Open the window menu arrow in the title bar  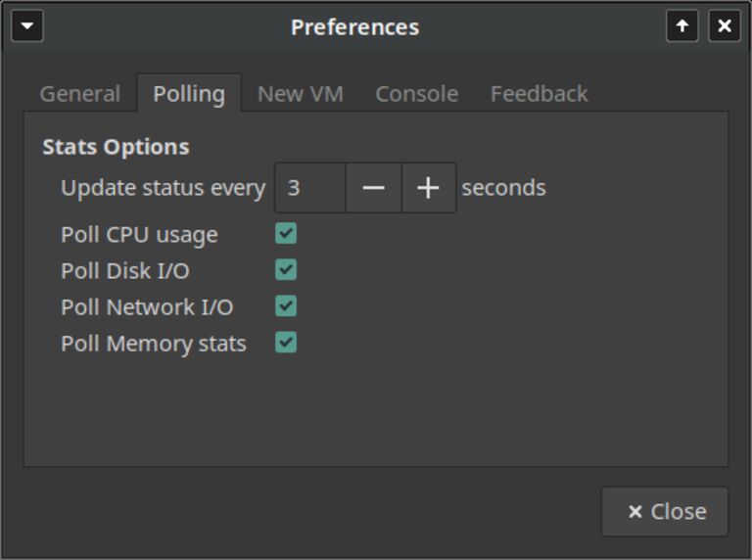click(x=27, y=25)
